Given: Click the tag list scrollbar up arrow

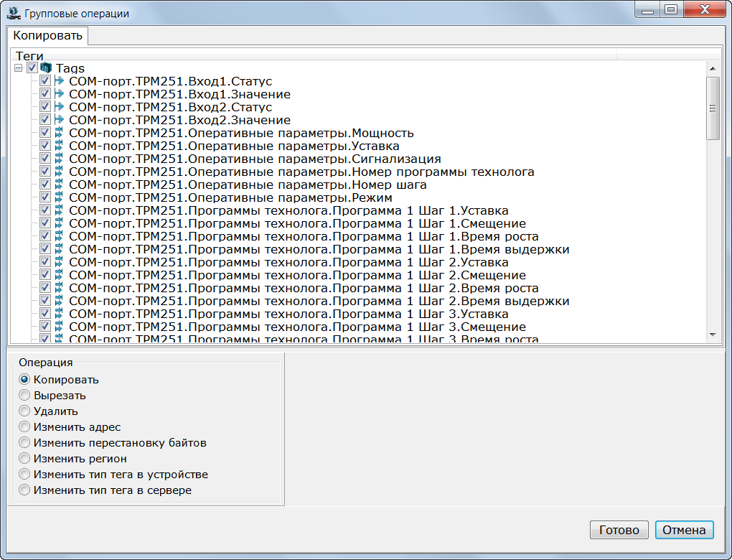Looking at the screenshot, I should 713,68.
